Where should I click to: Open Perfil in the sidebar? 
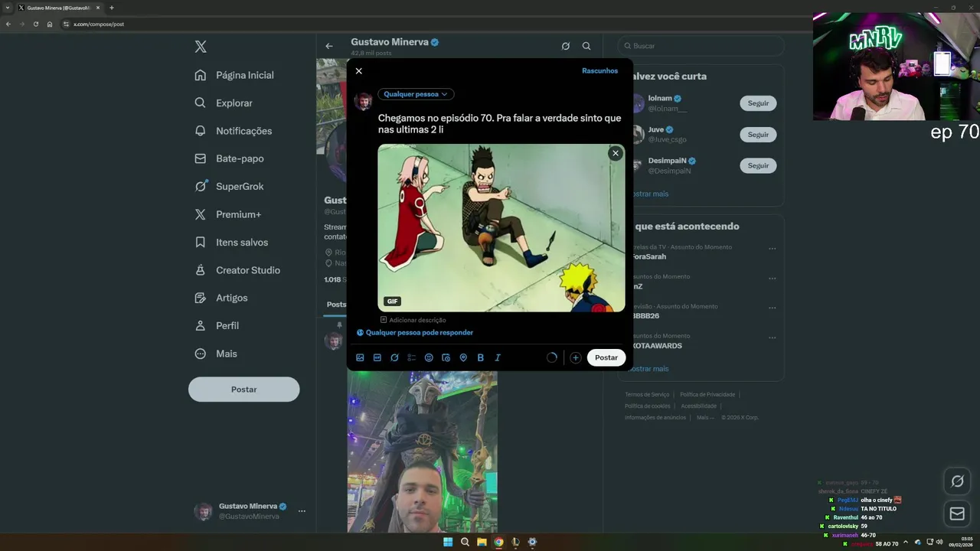[217, 325]
